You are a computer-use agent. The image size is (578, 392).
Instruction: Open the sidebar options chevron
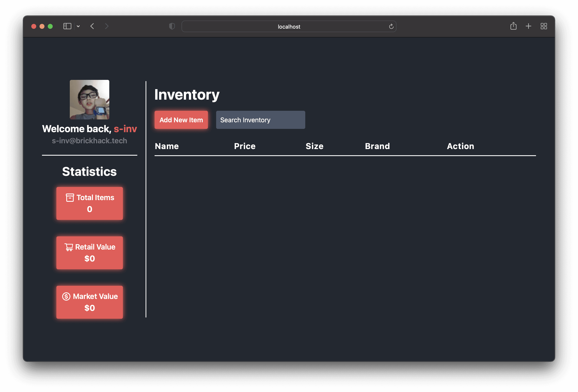pos(78,26)
